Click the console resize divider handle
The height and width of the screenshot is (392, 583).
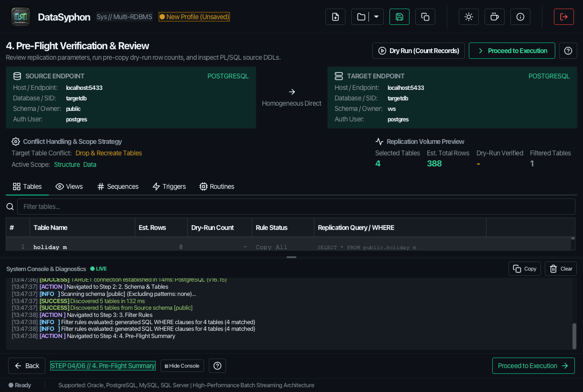click(291, 257)
